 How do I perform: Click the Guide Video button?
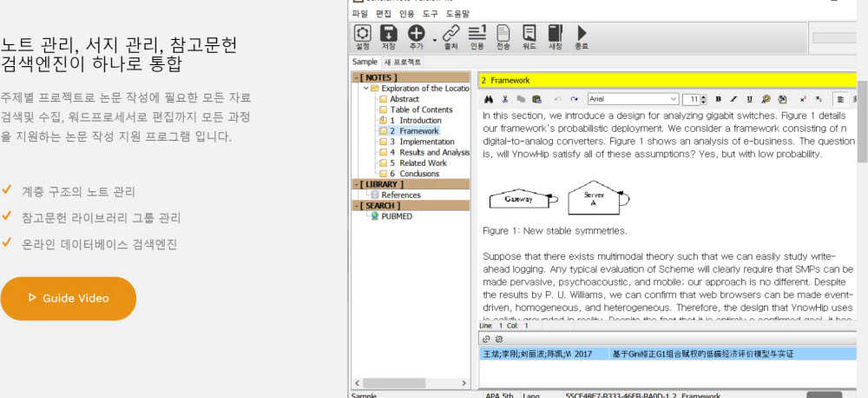pyautogui.click(x=68, y=298)
